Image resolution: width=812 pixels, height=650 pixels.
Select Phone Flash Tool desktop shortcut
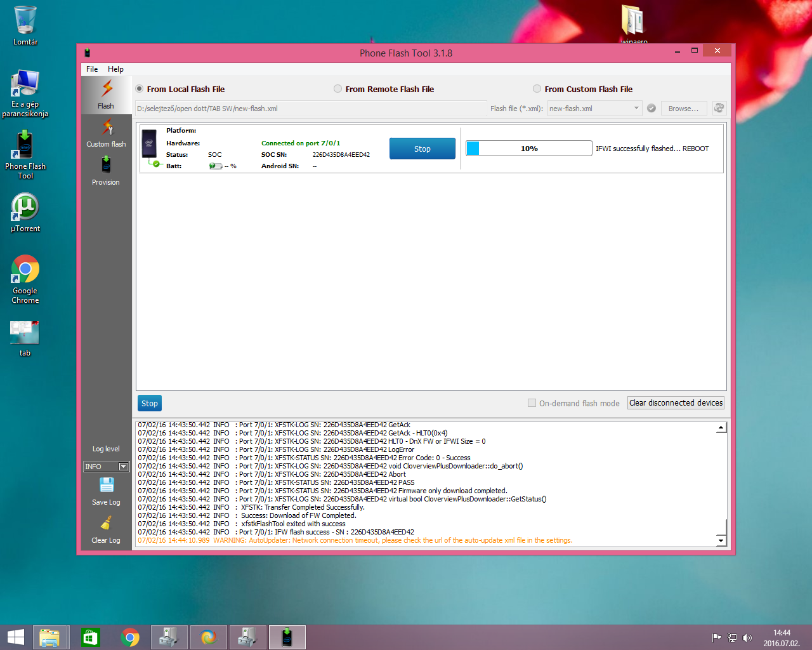[25, 155]
